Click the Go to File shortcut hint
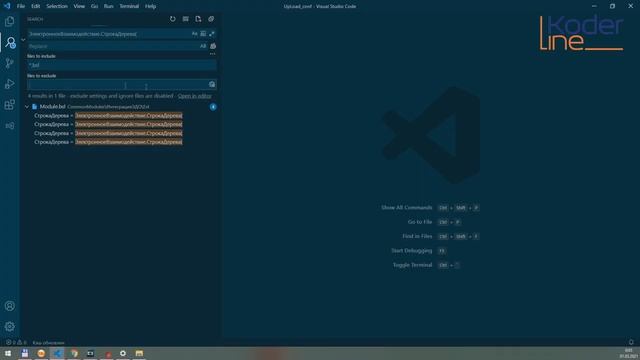Screen dimensions: 640x360 tap(435, 222)
